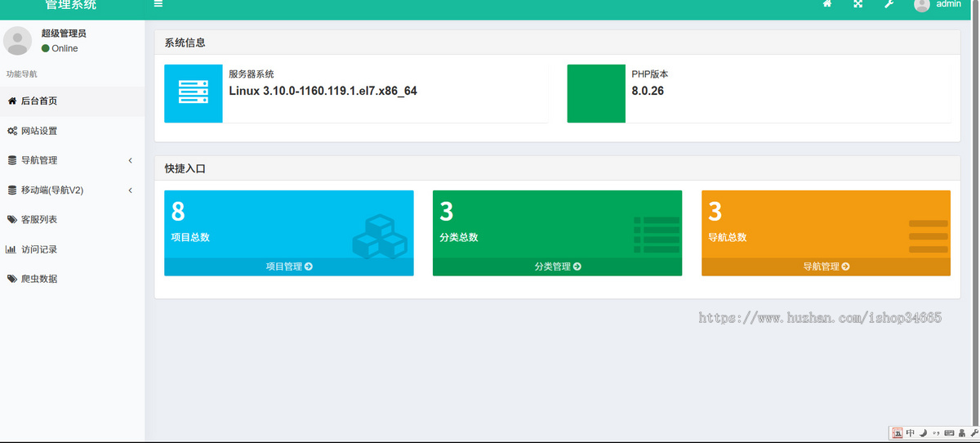Click the green PHP版本 icon tile
This screenshot has width=980, height=443.
pyautogui.click(x=596, y=93)
